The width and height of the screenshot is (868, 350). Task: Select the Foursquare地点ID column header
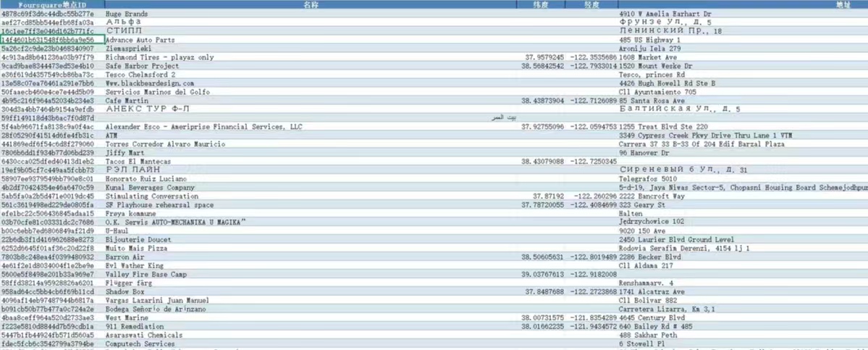pyautogui.click(x=52, y=4)
